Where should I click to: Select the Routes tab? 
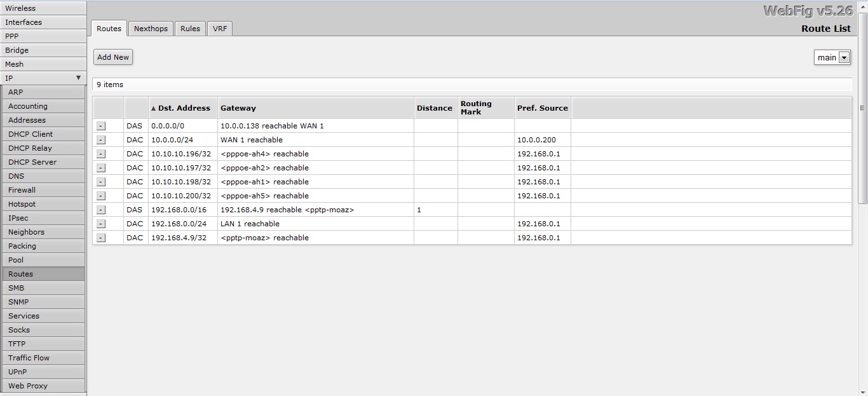109,29
